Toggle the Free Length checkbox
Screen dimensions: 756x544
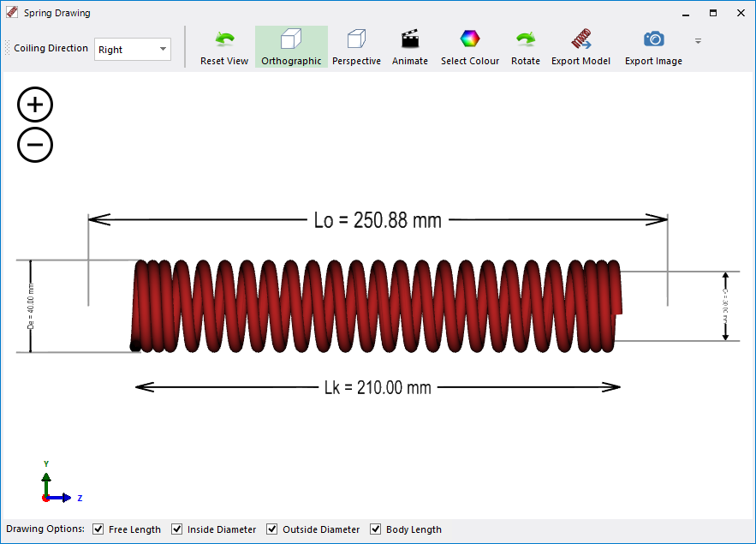pos(98,529)
